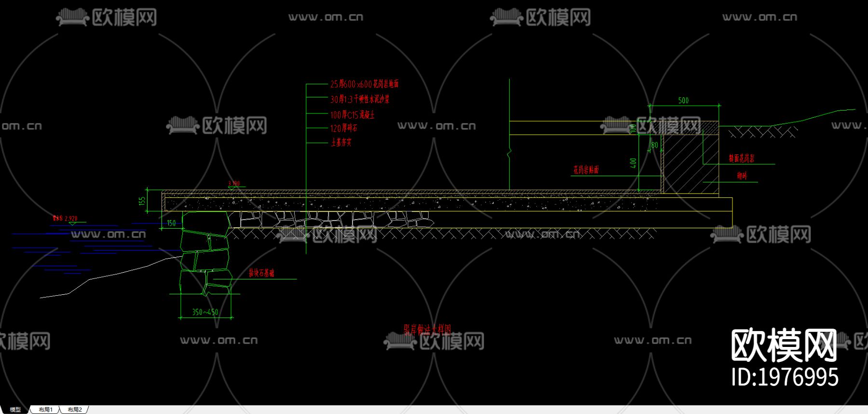The height and width of the screenshot is (414, 868).
Task: Select the '25厚600x600花岗岩地面' annotation
Action: (x=365, y=84)
